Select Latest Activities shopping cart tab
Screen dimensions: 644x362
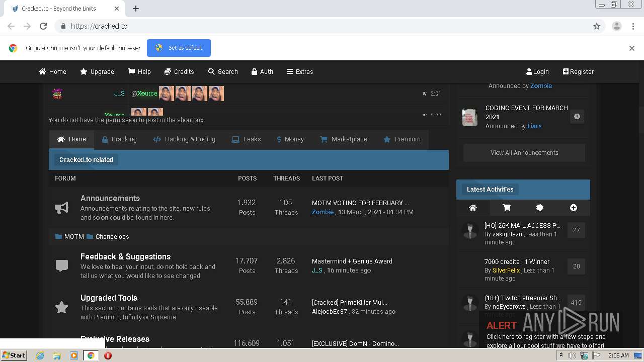507,208
